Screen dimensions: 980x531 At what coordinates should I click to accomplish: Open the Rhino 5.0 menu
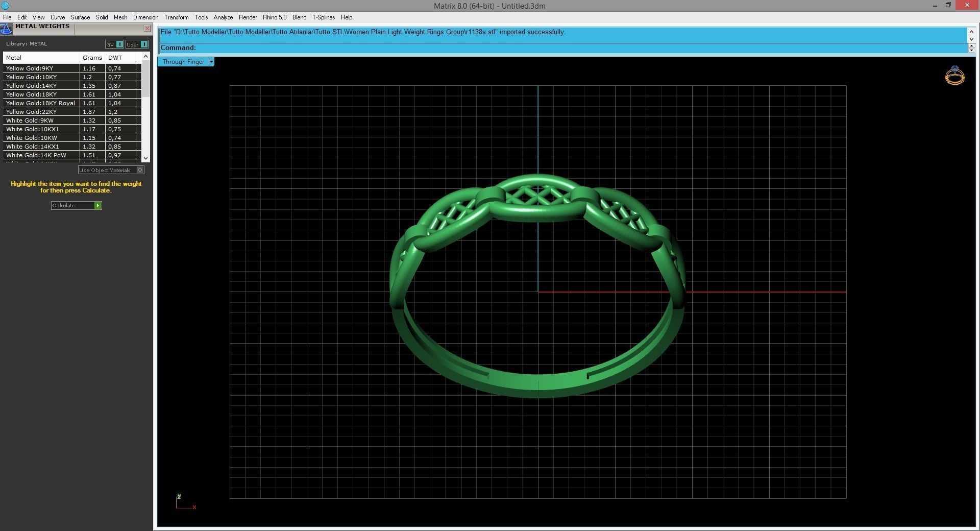click(275, 17)
